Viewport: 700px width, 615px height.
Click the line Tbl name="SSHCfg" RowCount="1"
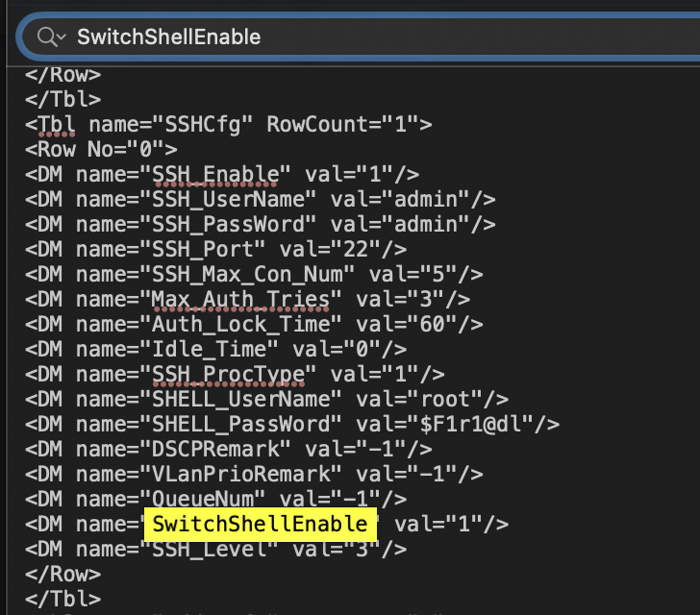point(229,124)
